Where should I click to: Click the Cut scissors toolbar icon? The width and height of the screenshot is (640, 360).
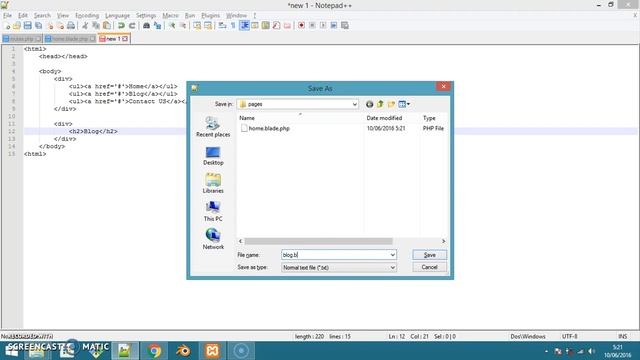click(x=85, y=26)
